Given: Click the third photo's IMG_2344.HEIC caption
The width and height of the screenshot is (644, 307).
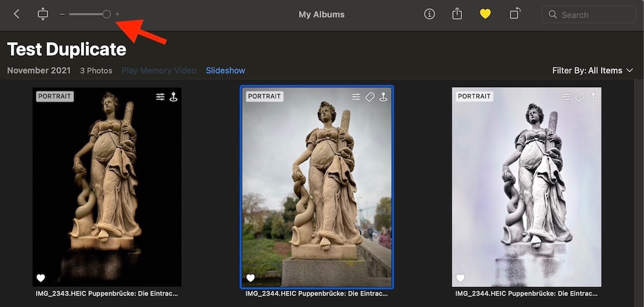Looking at the screenshot, I should [526, 294].
